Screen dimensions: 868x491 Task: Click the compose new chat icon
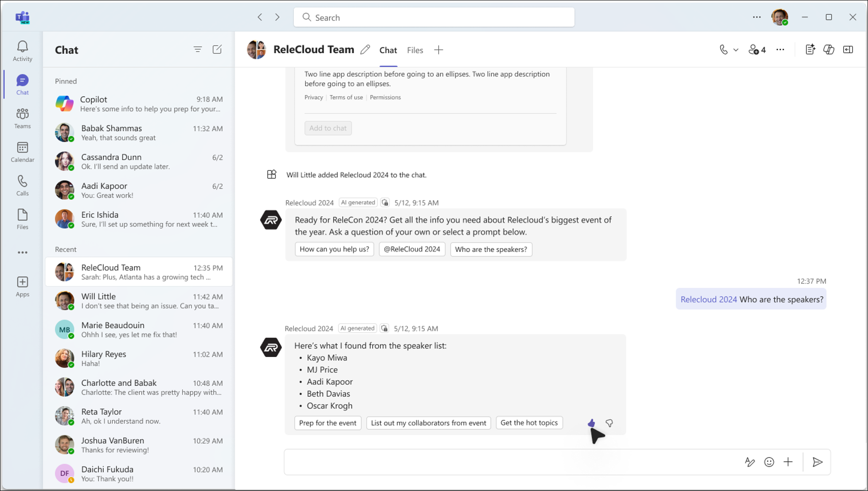point(217,50)
